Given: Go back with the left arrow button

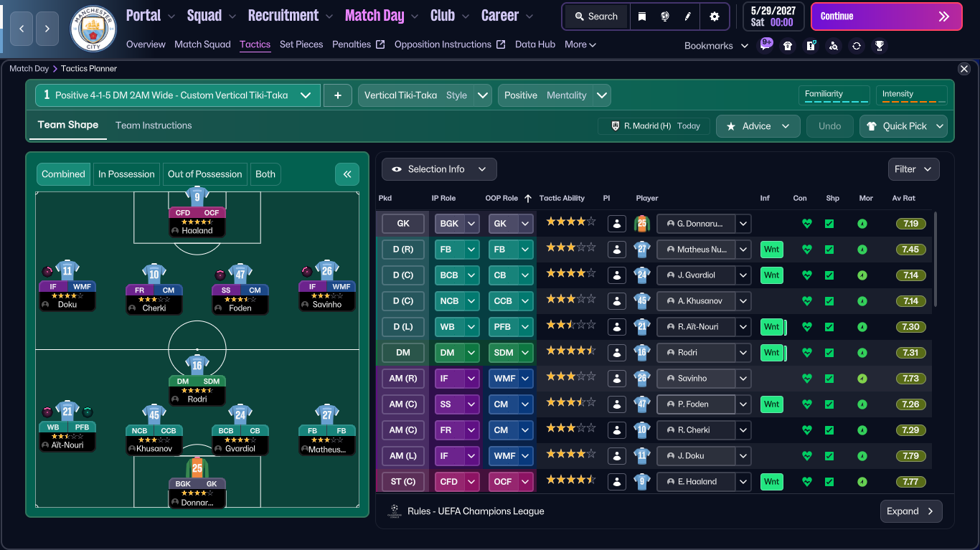Looking at the screenshot, I should pyautogui.click(x=22, y=29).
